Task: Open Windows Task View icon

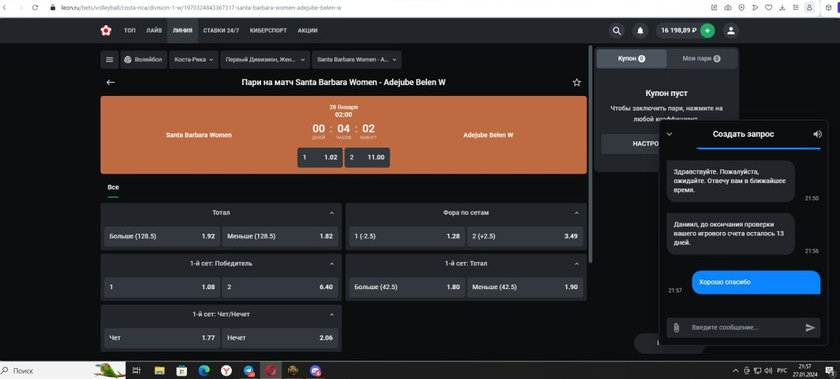Action: point(137,370)
